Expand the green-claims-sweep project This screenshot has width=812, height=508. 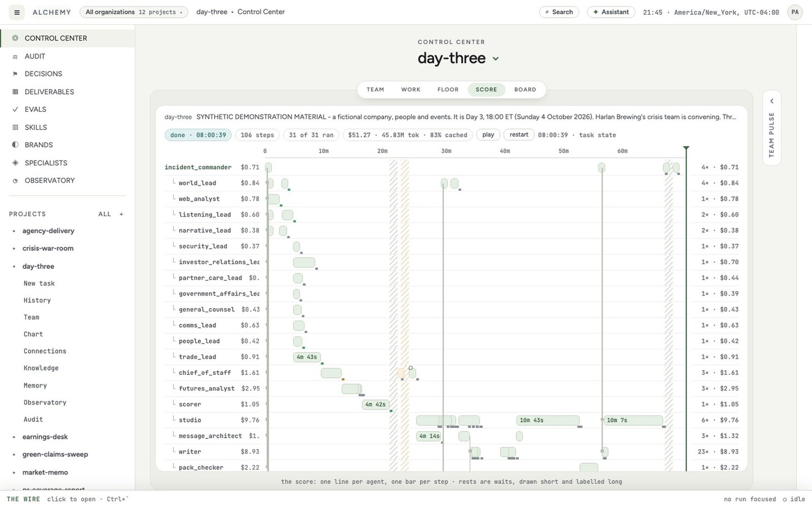[x=14, y=455]
